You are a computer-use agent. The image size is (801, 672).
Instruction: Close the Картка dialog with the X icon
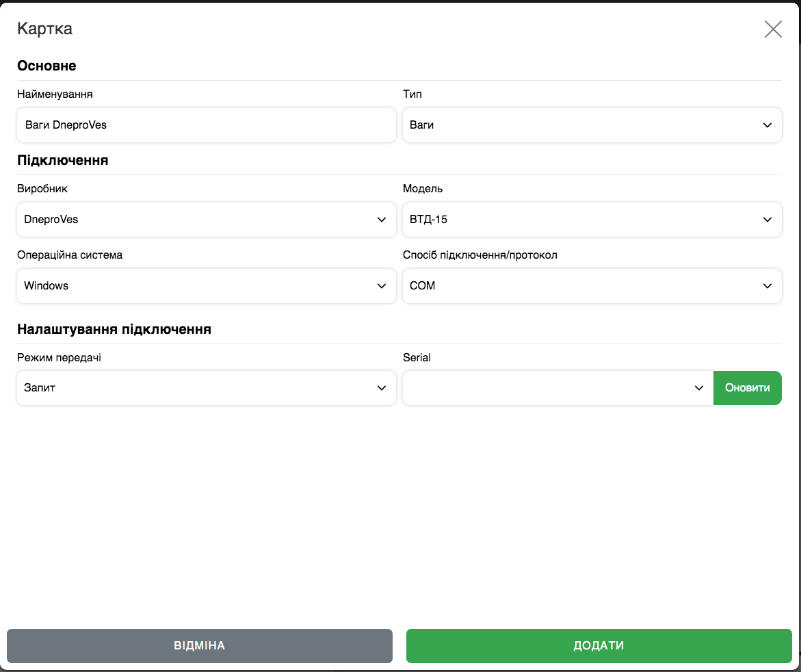click(773, 29)
